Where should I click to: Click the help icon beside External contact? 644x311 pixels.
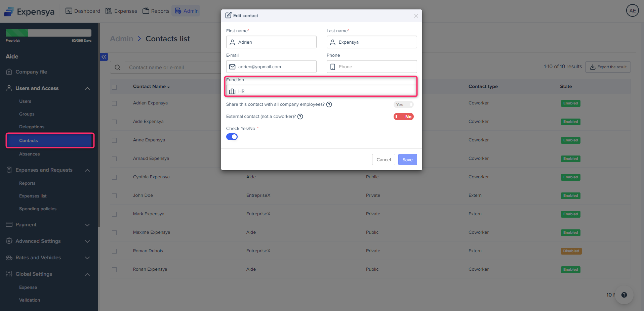(x=300, y=117)
